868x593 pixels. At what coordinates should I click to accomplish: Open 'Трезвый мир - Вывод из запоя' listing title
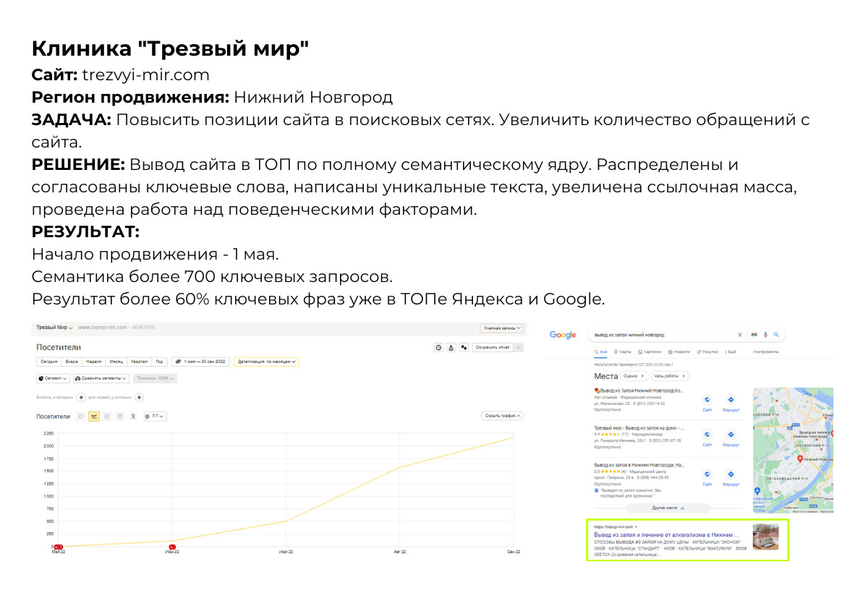click(639, 427)
